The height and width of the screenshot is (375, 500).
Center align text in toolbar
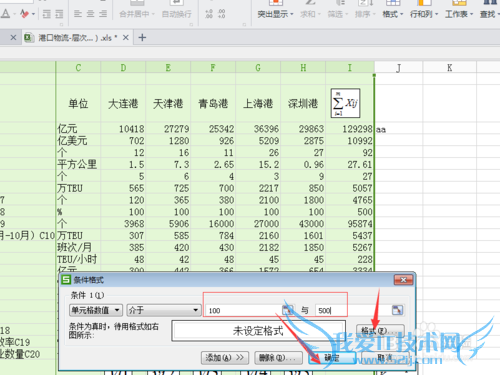tap(90, 14)
